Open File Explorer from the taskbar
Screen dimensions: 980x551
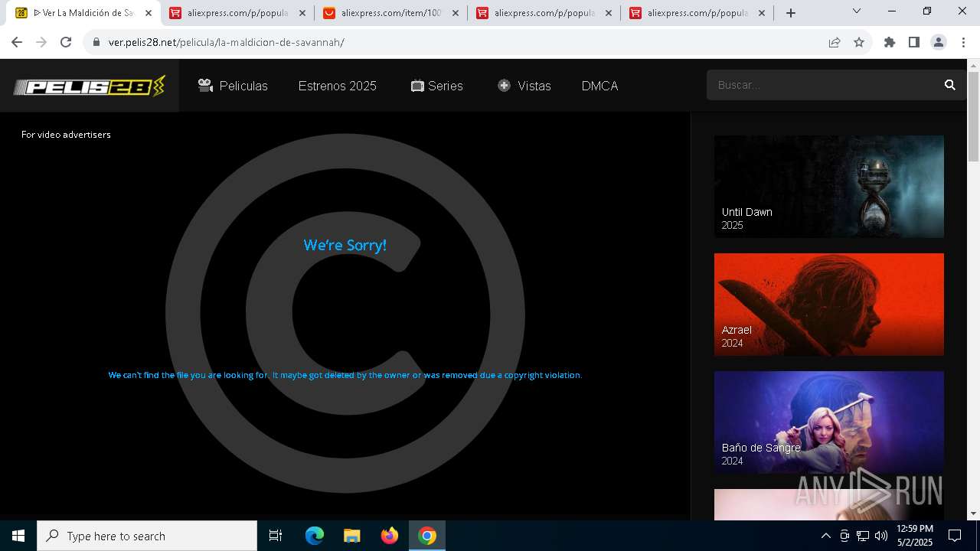[x=352, y=536]
